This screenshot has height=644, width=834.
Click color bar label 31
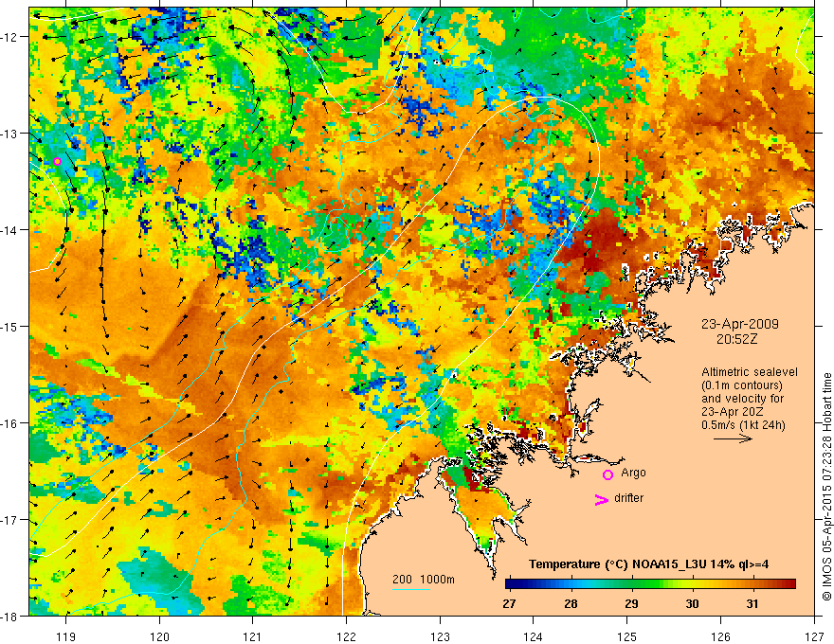tap(752, 604)
